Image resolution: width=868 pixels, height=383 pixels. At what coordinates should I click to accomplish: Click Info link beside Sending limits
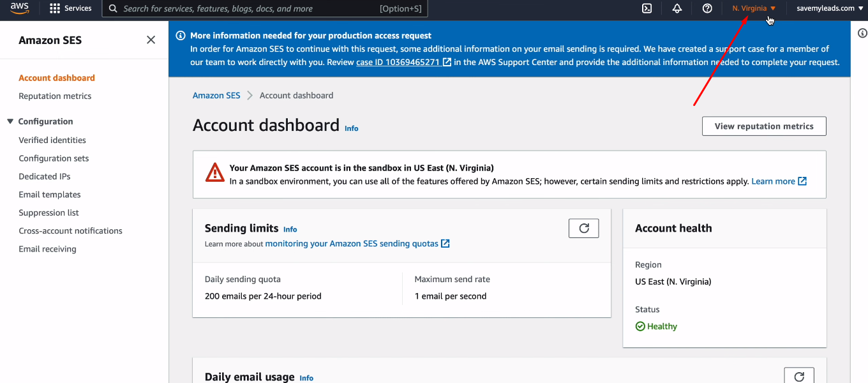290,229
